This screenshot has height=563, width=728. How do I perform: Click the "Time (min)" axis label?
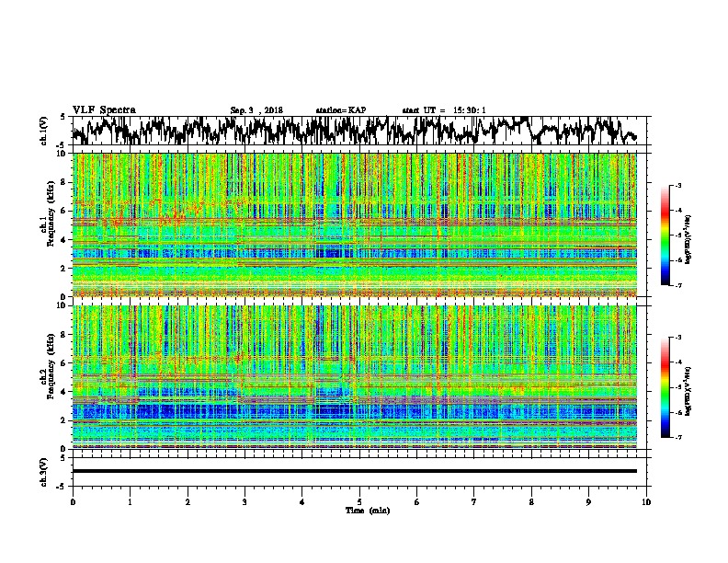pos(368,511)
